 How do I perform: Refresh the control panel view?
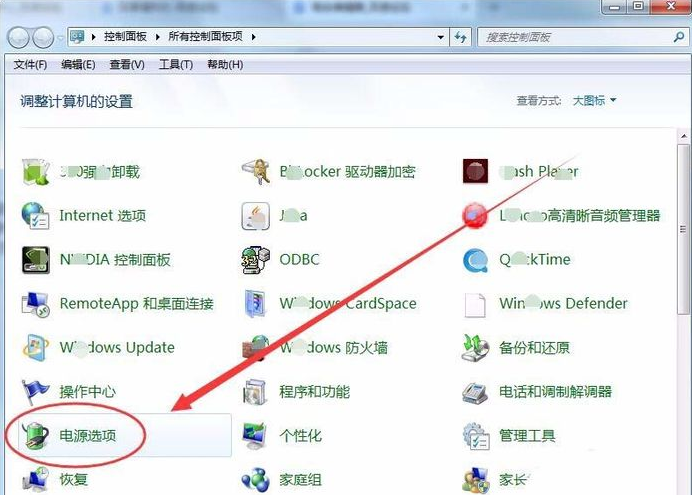click(461, 37)
